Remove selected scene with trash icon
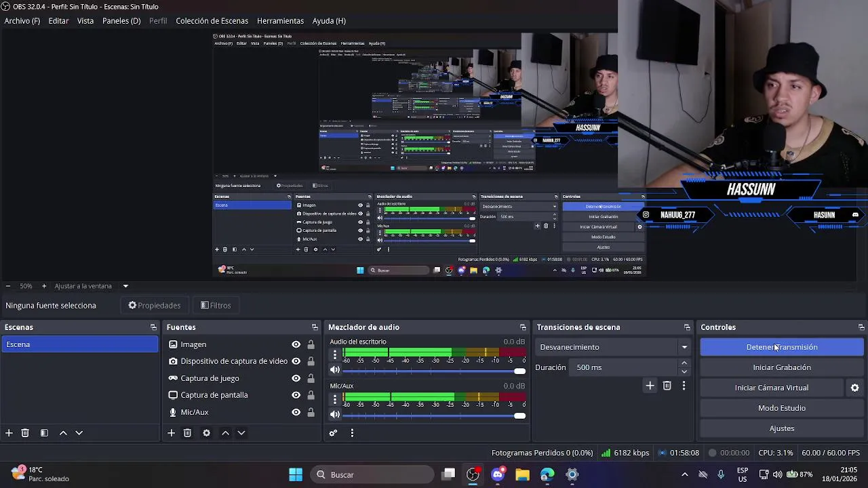Image resolution: width=868 pixels, height=488 pixels. point(25,433)
